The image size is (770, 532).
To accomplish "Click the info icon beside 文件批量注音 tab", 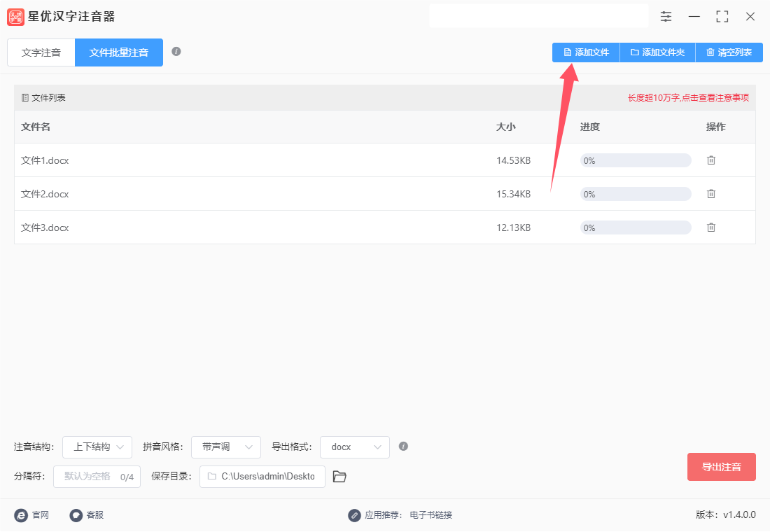I will point(176,52).
